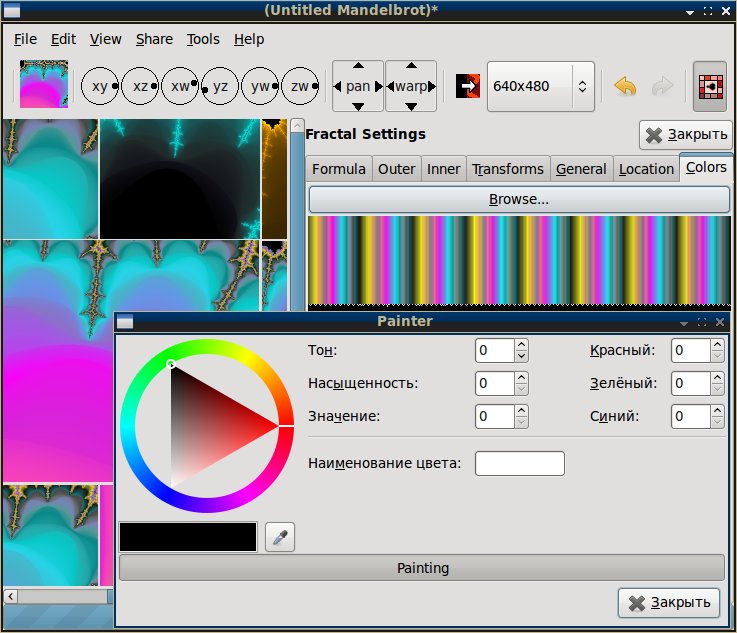
Task: Close Fractal Settings with Закрыть button
Action: tap(686, 135)
